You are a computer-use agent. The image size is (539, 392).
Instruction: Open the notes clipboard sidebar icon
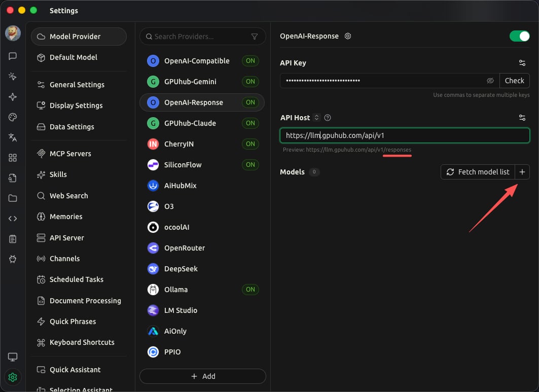13,239
